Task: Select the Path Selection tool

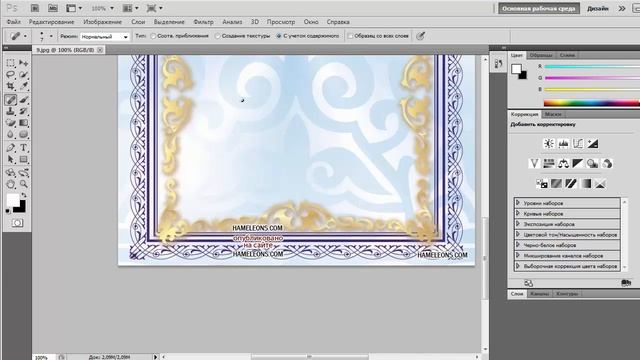Action: [11, 160]
